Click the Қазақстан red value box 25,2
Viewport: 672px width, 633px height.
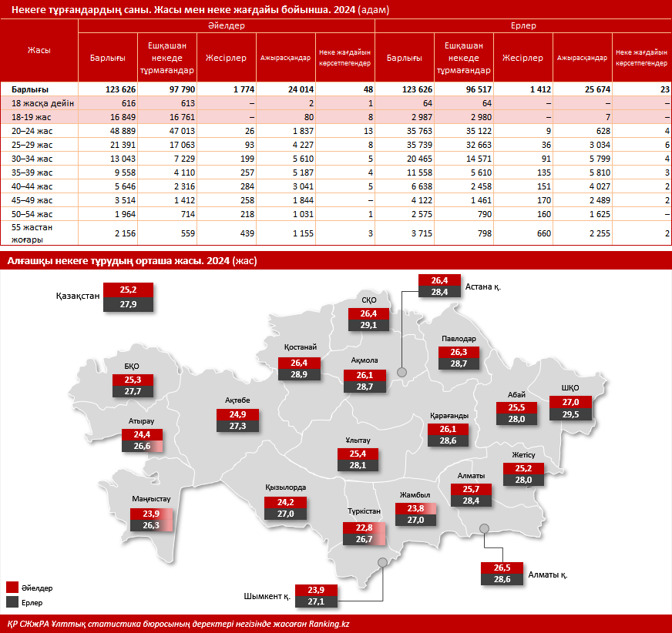click(x=128, y=290)
